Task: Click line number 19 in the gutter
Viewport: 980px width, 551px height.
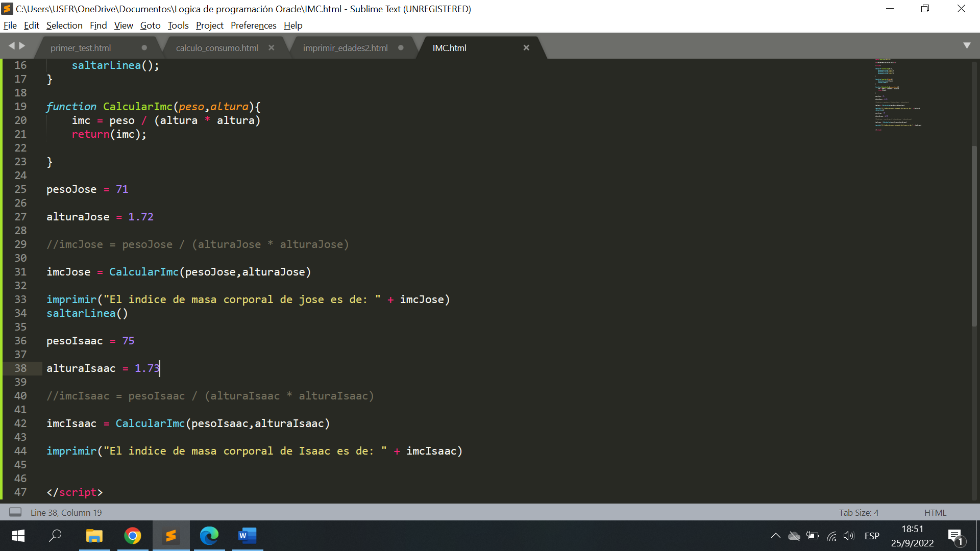Action: coord(20,107)
